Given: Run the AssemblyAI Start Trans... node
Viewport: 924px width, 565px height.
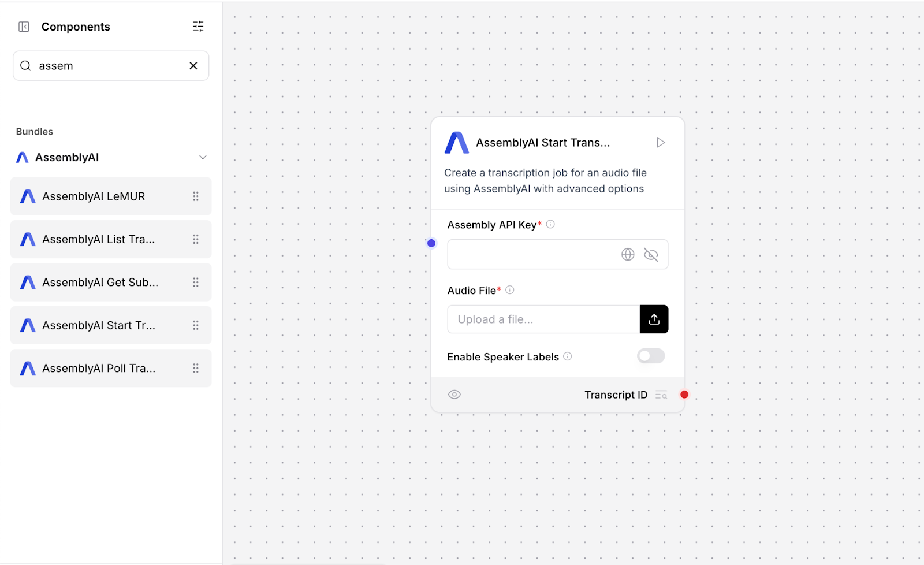Looking at the screenshot, I should pos(661,143).
